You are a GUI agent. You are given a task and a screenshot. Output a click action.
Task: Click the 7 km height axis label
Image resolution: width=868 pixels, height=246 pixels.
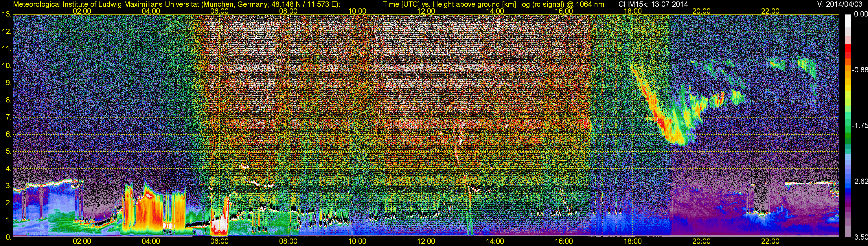[8, 117]
